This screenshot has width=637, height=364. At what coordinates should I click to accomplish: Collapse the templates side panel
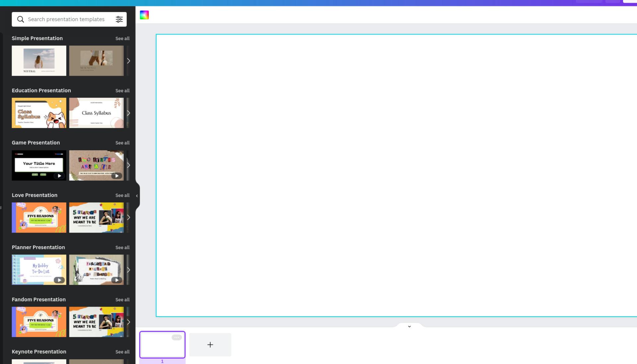[x=137, y=196]
